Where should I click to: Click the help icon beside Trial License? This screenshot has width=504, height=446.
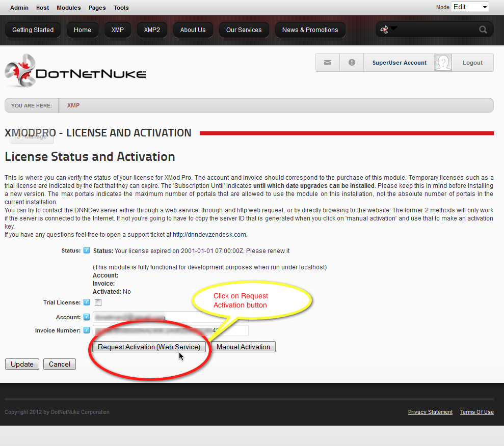pyautogui.click(x=87, y=302)
